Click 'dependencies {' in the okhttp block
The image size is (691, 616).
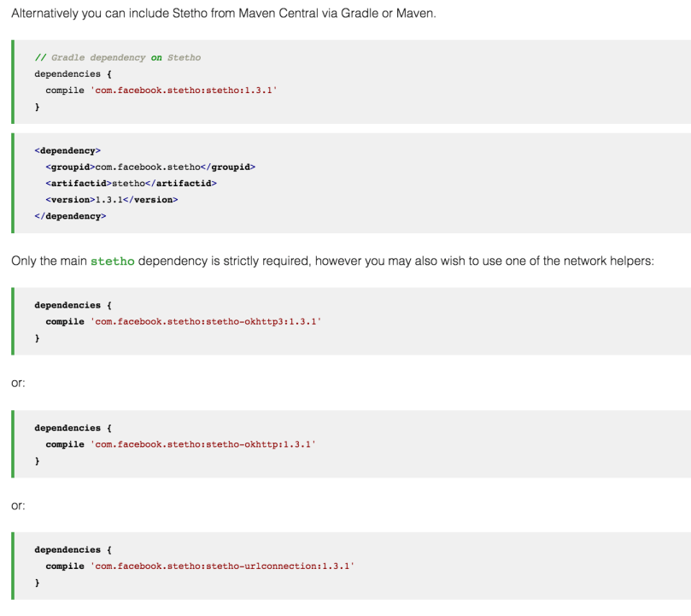(67, 427)
